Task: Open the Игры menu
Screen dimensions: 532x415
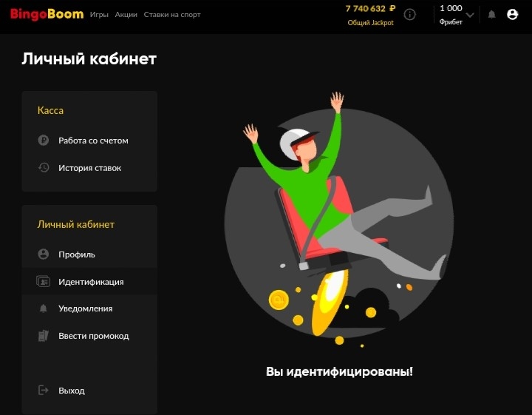Action: click(x=99, y=15)
